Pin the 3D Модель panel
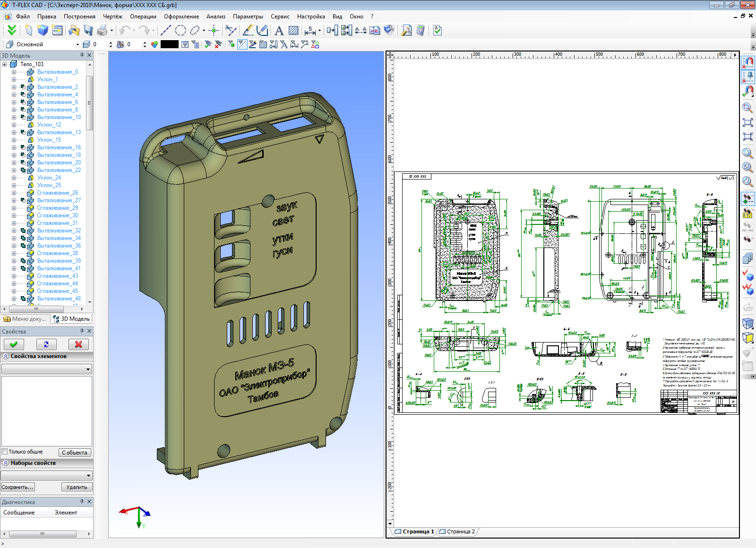Screen dimensions: 756x548 [x=82, y=55]
